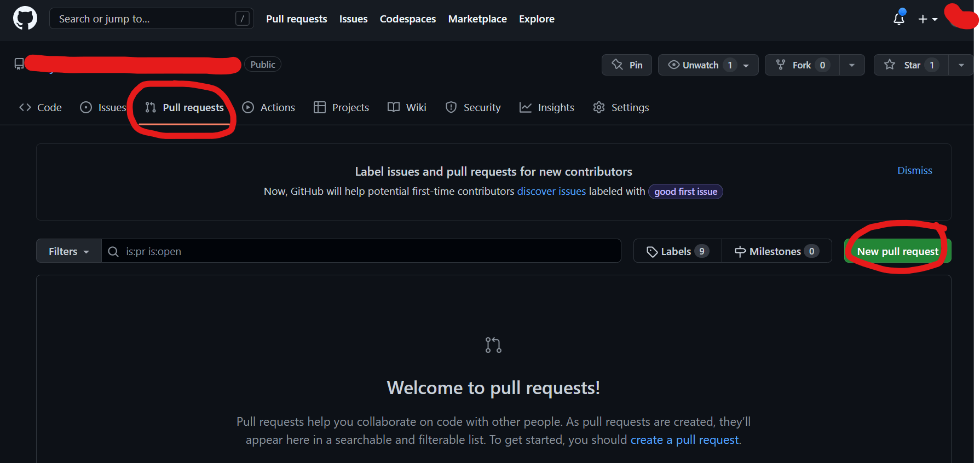The width and height of the screenshot is (980, 463).
Task: Open global Issues in top bar
Action: coord(354,19)
